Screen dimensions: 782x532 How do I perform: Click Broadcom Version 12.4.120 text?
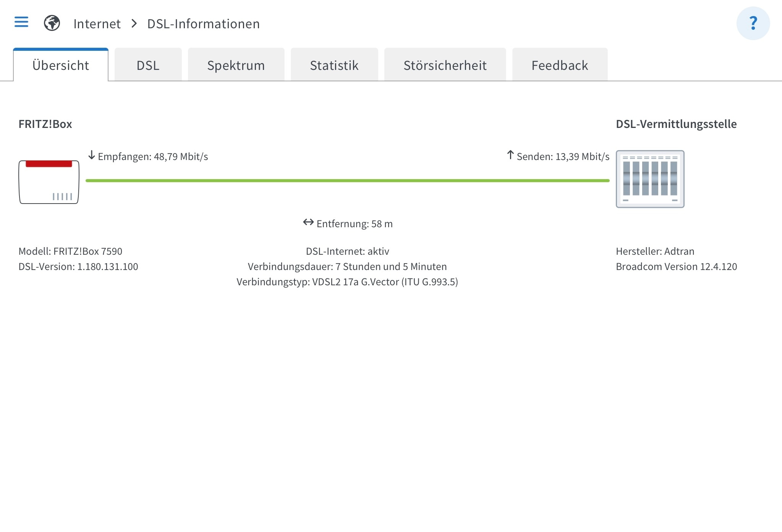677,267
